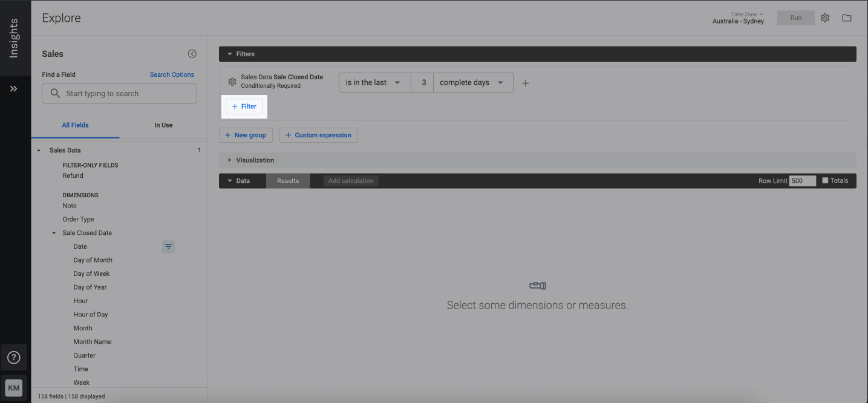Click the Row Limit input showing 500

pos(802,181)
